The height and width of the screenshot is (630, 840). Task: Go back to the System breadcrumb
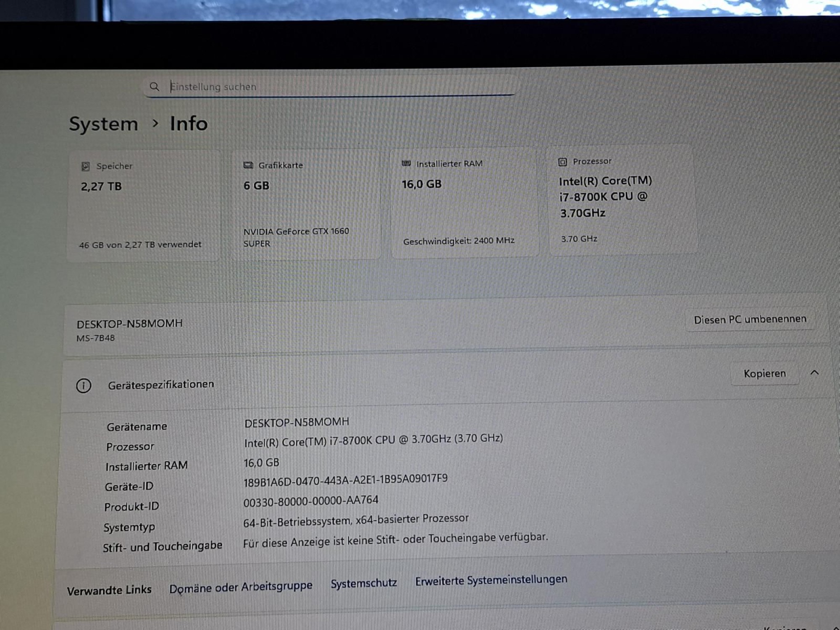pos(103,124)
